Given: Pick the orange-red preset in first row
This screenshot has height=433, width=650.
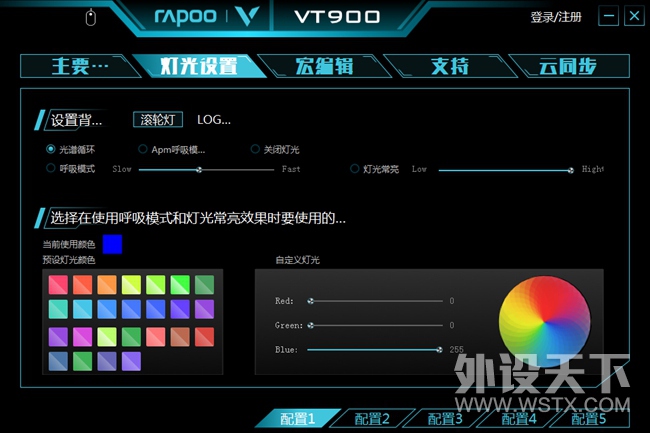Looking at the screenshot, I should 82,285.
